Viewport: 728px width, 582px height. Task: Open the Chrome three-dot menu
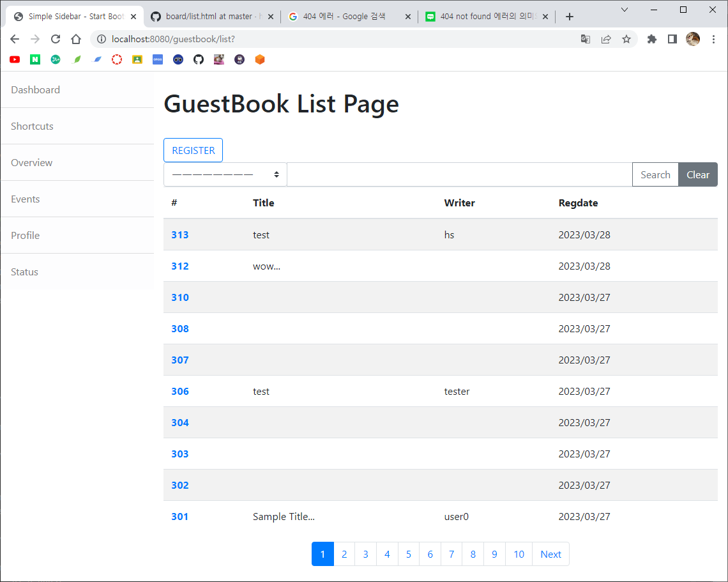[x=713, y=39]
